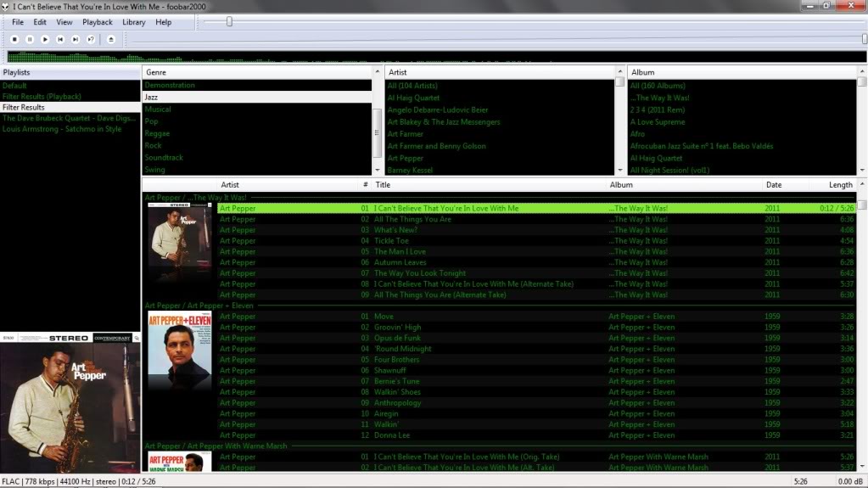
Task: Click the foobar2000 title bar app icon
Action: point(6,7)
